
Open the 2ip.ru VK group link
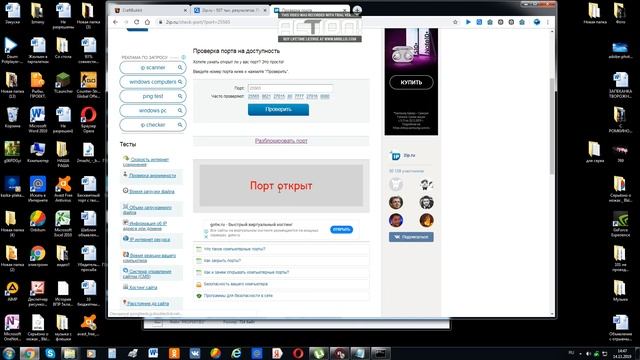pos(409,156)
